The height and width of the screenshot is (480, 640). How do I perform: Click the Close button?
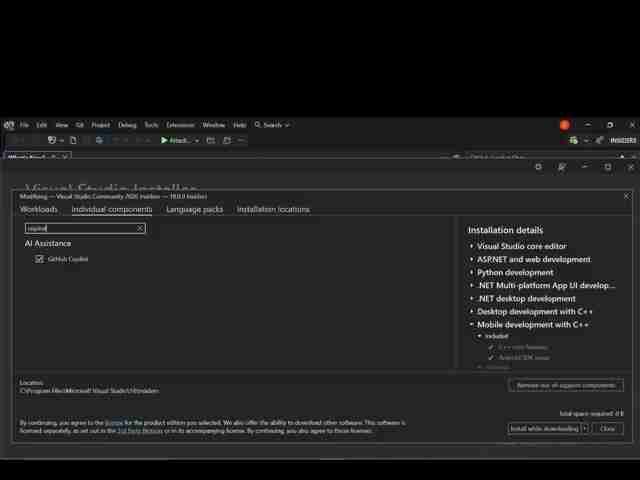click(x=608, y=429)
